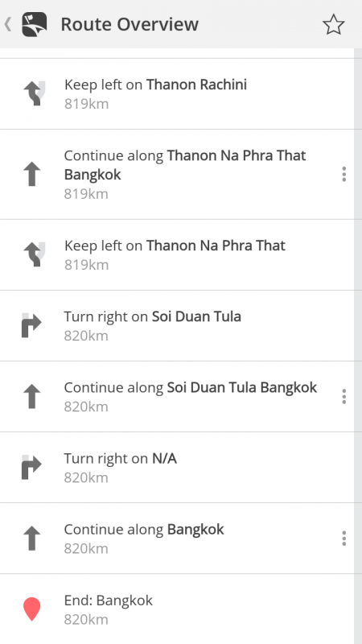Select the Keep left on Thanon Rachini step

tap(177, 93)
